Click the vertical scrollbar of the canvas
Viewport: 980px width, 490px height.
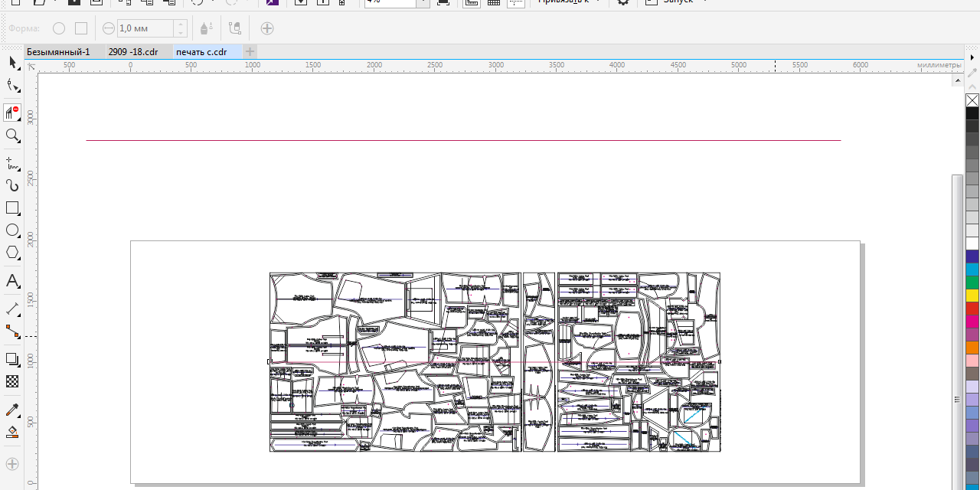(x=957, y=332)
